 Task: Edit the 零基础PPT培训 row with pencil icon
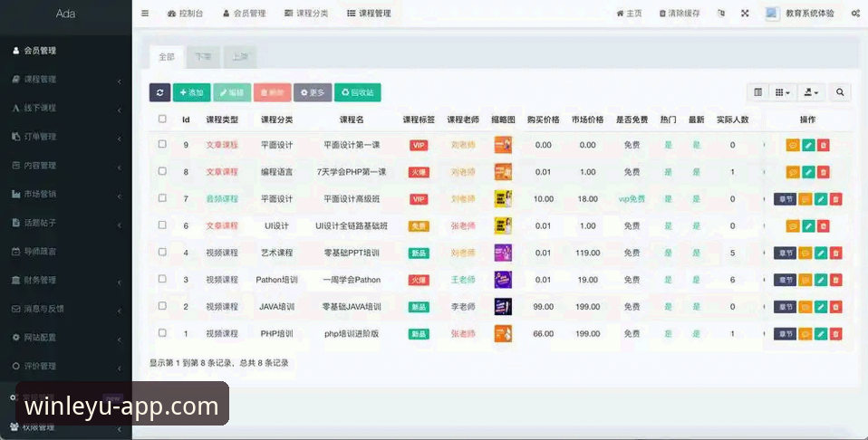[820, 253]
